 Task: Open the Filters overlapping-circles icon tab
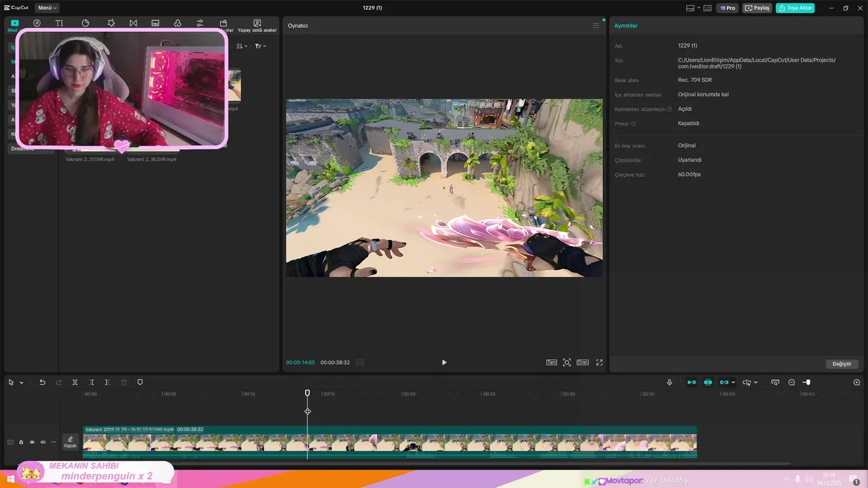(178, 23)
